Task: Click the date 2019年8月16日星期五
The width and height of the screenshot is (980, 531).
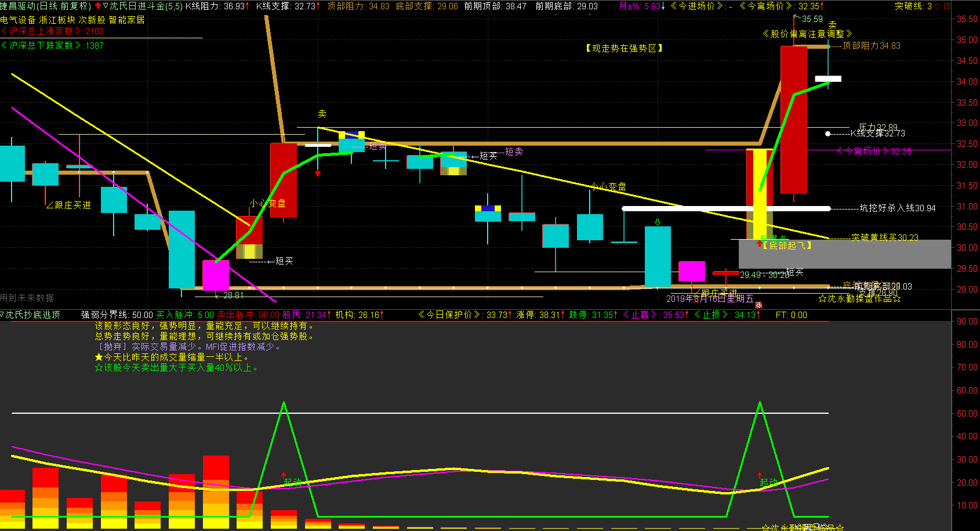Action: click(x=710, y=299)
